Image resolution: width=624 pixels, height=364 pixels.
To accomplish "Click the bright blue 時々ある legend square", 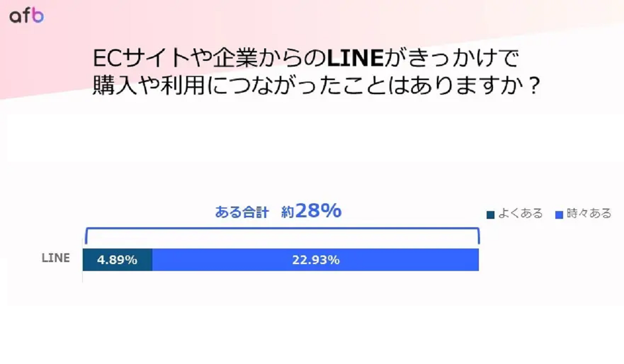I will tap(560, 214).
